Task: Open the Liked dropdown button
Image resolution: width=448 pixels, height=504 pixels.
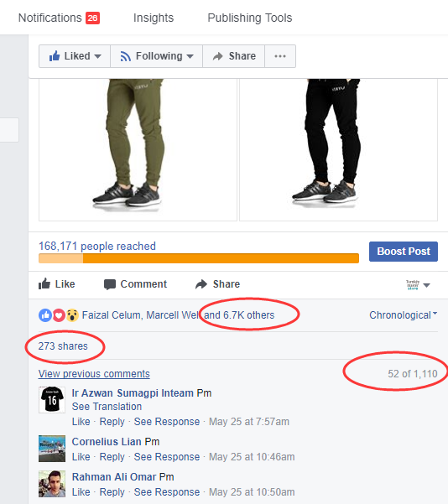Action: (x=75, y=56)
